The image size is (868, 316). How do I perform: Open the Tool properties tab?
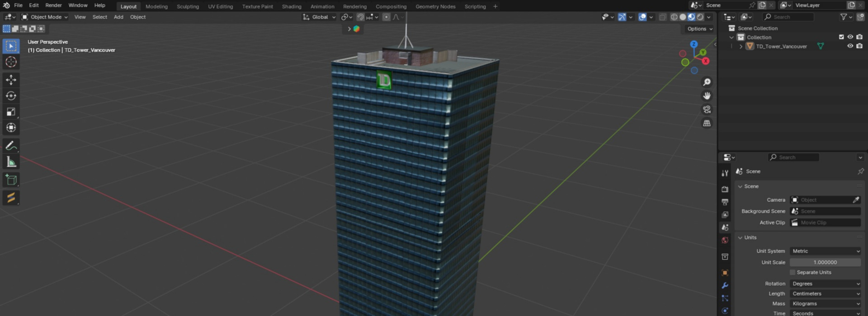pos(725,173)
